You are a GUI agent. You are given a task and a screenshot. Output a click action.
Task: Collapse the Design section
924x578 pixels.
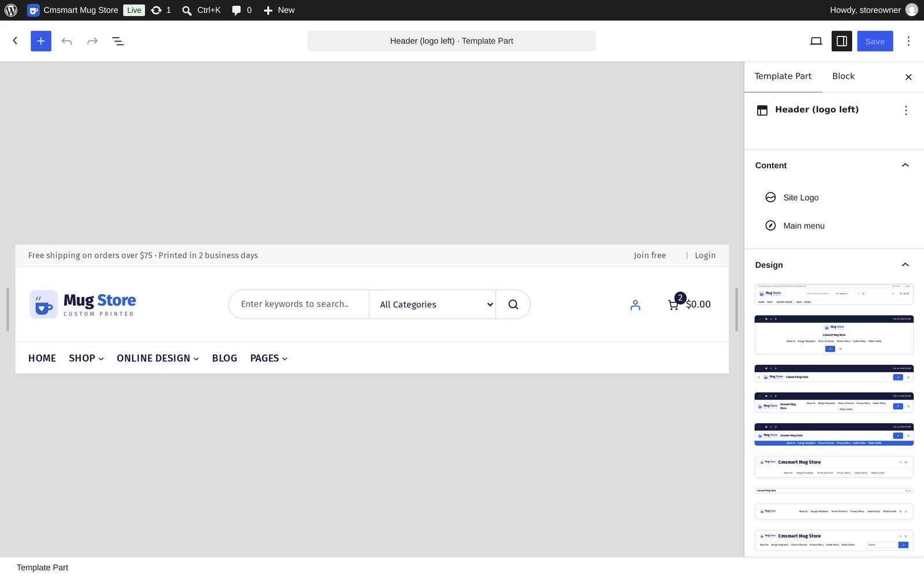[x=905, y=265]
